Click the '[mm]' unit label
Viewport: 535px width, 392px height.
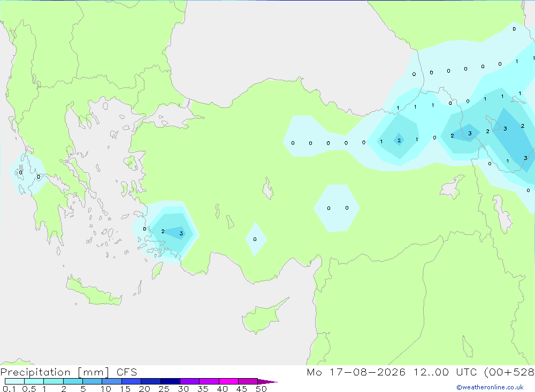94,372
